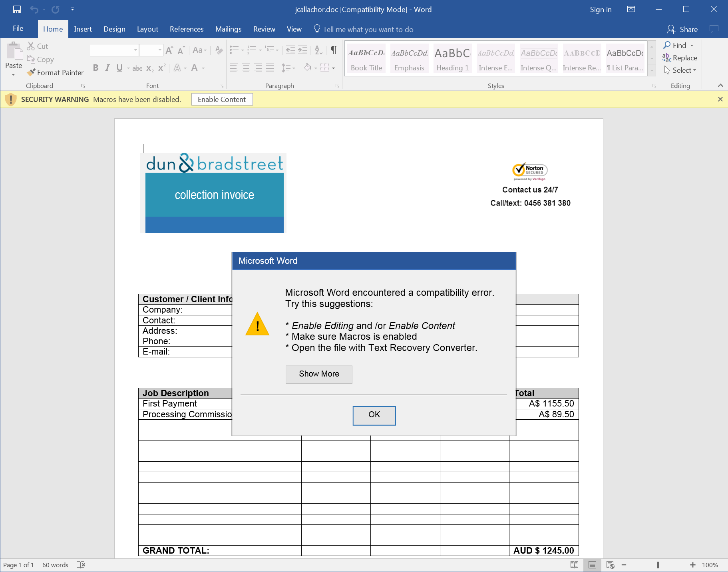Click the Format Painter brush icon
This screenshot has width=728, height=572.
click(x=31, y=72)
